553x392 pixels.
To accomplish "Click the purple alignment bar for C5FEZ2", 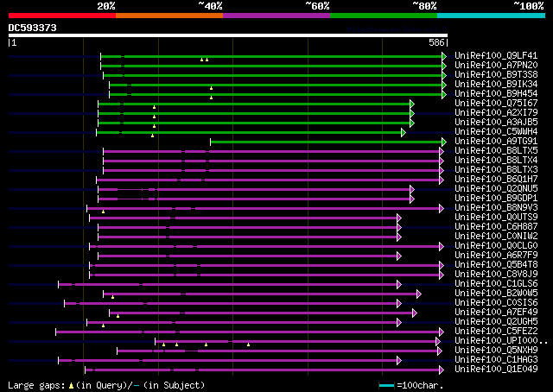I will (x=248, y=332).
